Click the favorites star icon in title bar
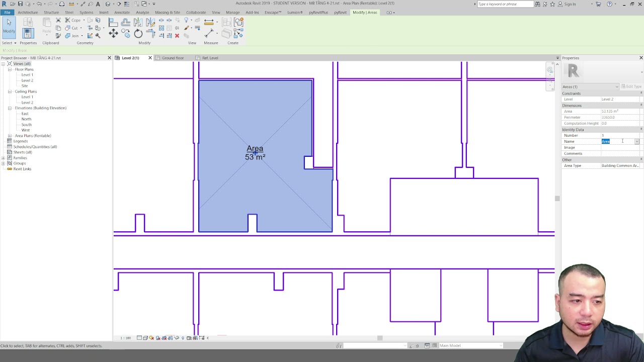The image size is (644, 362). (552, 4)
